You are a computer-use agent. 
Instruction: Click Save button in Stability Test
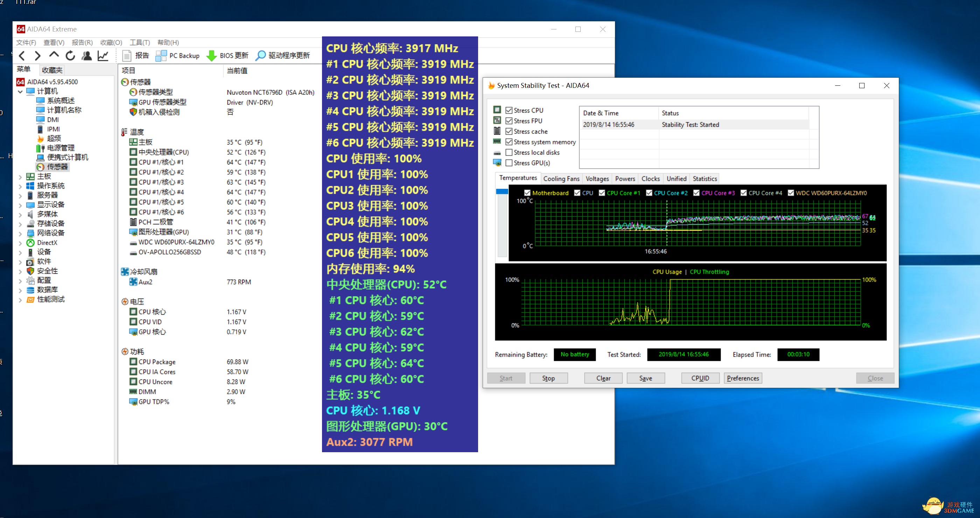click(646, 378)
